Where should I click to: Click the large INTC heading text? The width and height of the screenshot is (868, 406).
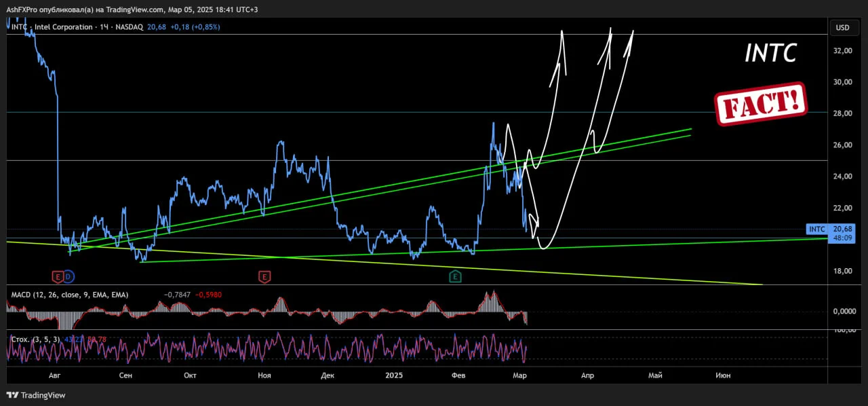tap(770, 53)
